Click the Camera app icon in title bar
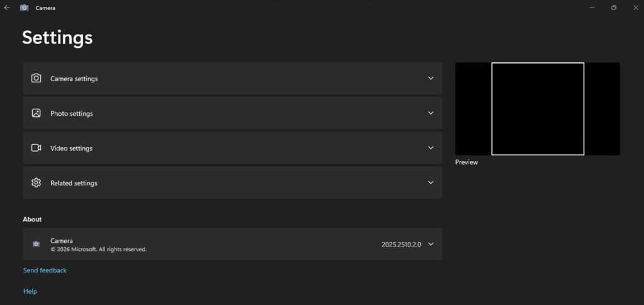This screenshot has height=305, width=644. click(25, 8)
